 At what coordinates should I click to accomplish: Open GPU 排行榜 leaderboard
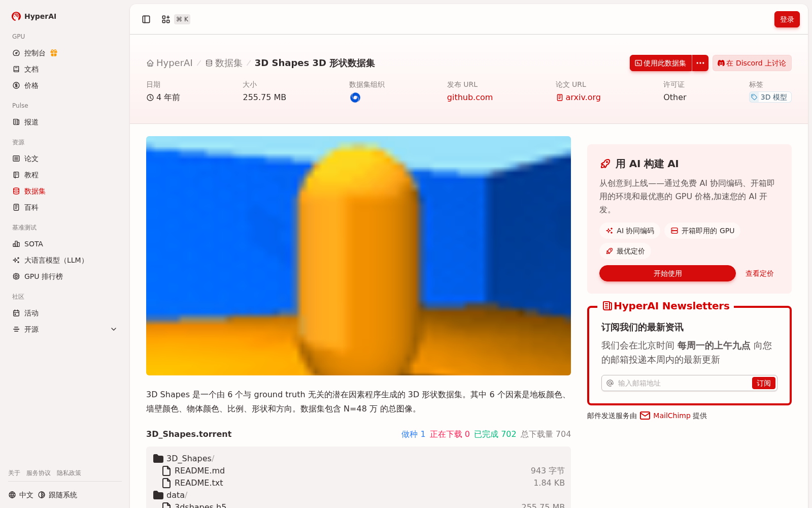coord(65,276)
